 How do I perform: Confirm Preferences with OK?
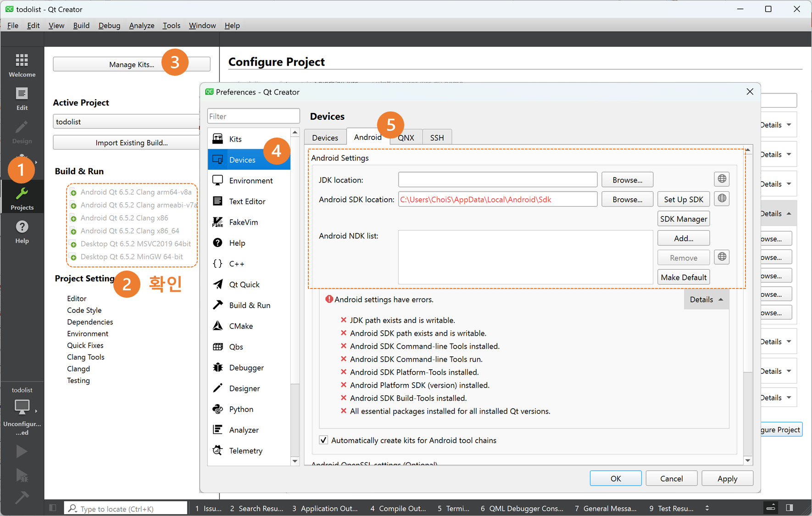[x=616, y=478]
